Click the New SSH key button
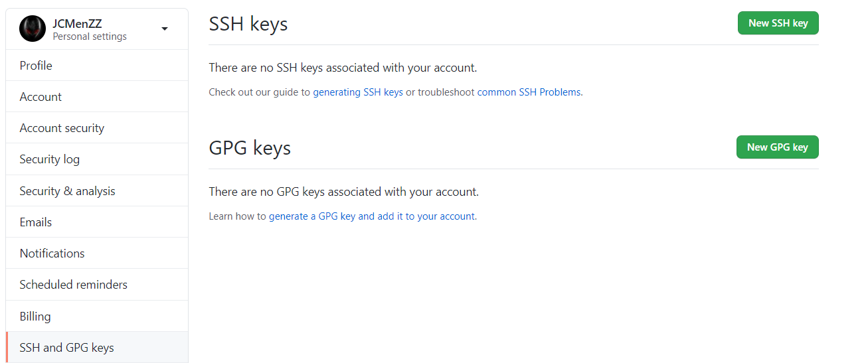Screen dimensions: 868x363 click(x=778, y=23)
